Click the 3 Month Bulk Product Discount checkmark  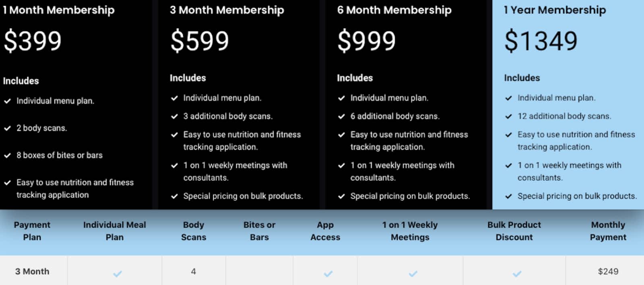(517, 274)
